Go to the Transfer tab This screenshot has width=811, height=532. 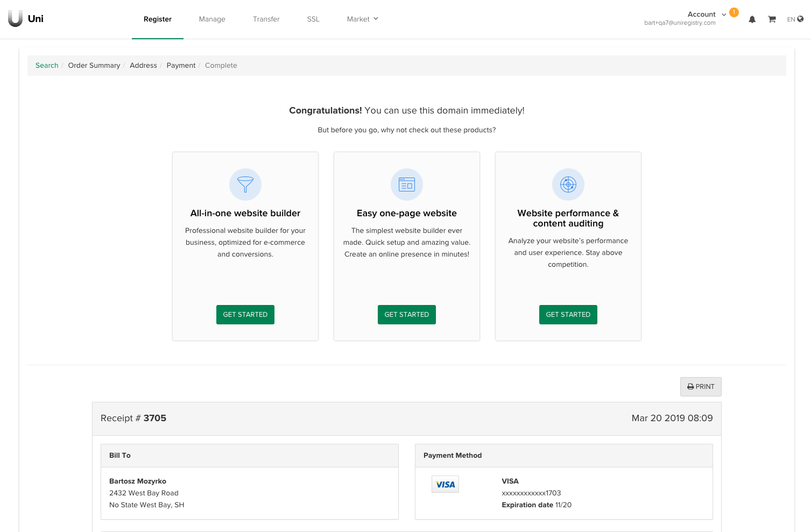click(x=266, y=19)
